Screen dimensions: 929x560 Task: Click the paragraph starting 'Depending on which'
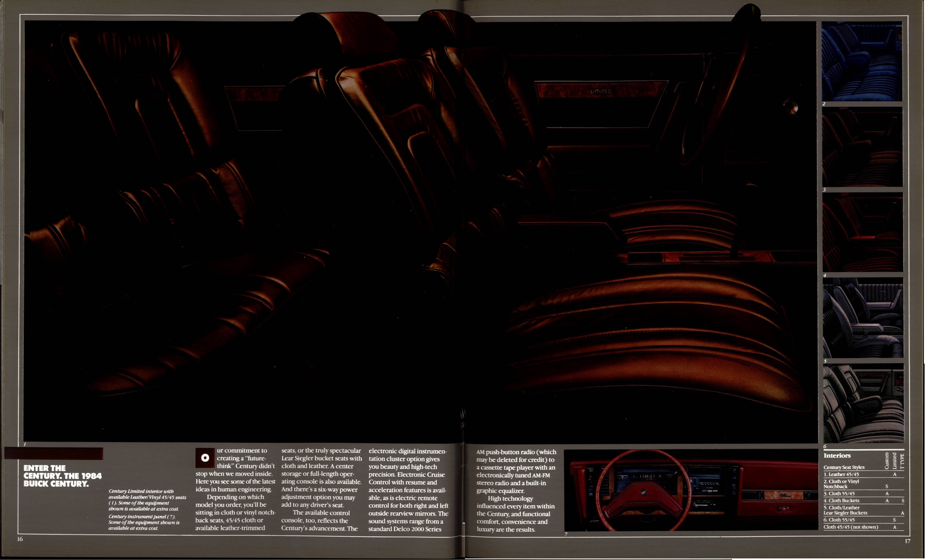coord(236,513)
